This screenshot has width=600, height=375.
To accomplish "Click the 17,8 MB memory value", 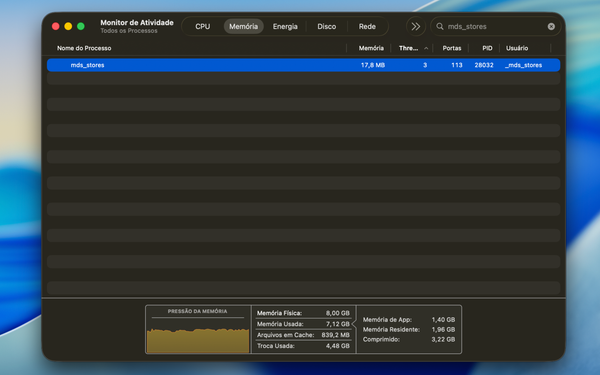I will (373, 65).
